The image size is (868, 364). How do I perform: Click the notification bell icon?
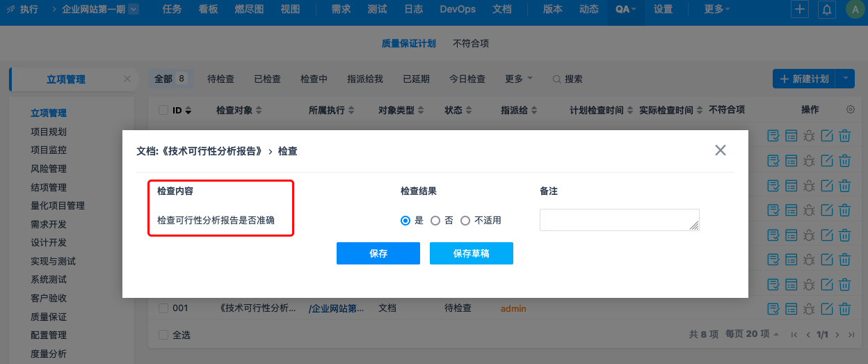(x=827, y=10)
